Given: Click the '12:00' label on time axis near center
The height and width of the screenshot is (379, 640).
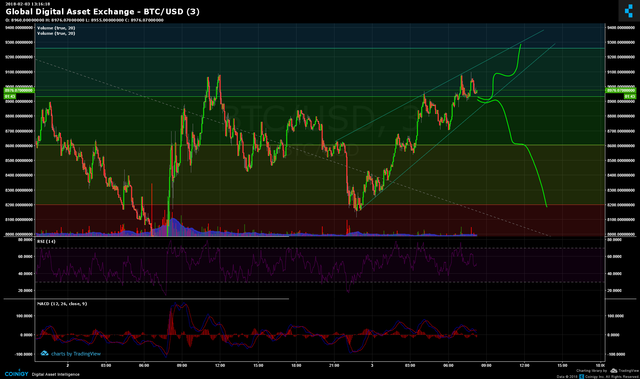Looking at the screenshot, I should click(x=220, y=366).
